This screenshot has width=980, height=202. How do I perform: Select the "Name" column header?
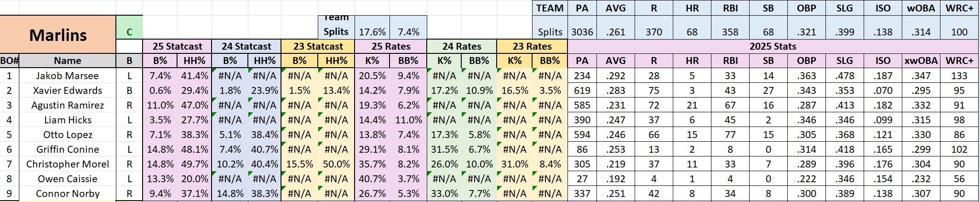tap(67, 61)
